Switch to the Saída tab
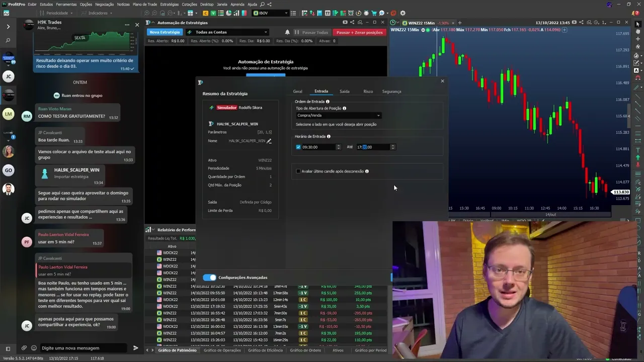 pyautogui.click(x=345, y=92)
